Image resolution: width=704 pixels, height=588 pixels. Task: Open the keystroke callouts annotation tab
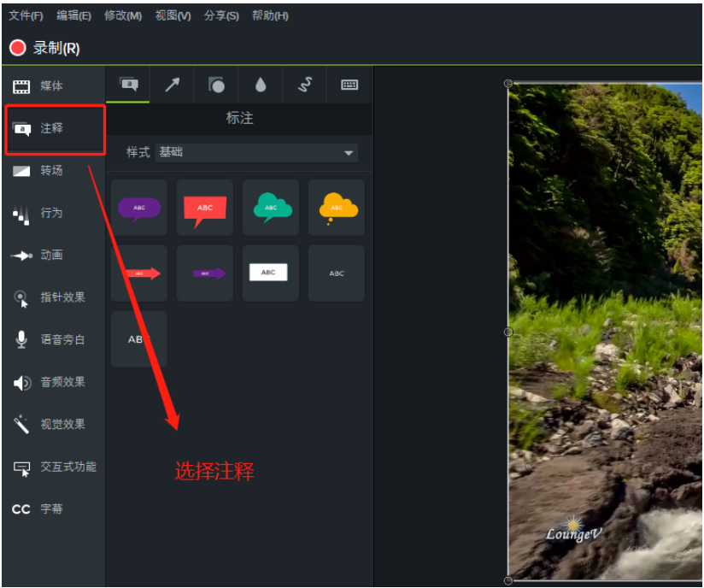[x=349, y=85]
